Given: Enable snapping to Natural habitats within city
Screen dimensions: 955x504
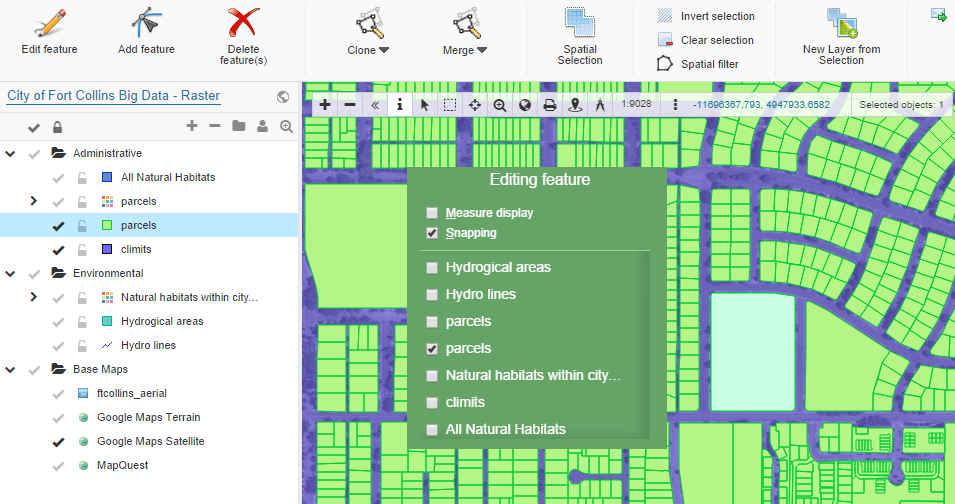Looking at the screenshot, I should pyautogui.click(x=432, y=376).
